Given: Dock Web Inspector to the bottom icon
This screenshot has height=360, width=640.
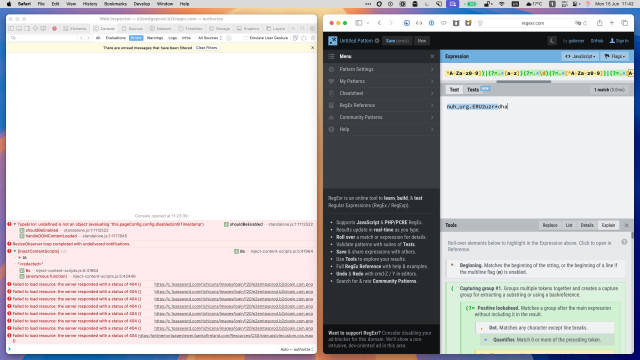Looking at the screenshot, I should pos(19,29).
